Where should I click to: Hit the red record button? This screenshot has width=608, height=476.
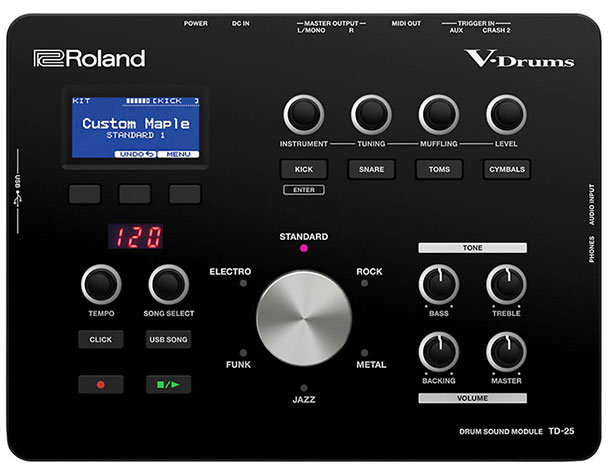click(101, 385)
